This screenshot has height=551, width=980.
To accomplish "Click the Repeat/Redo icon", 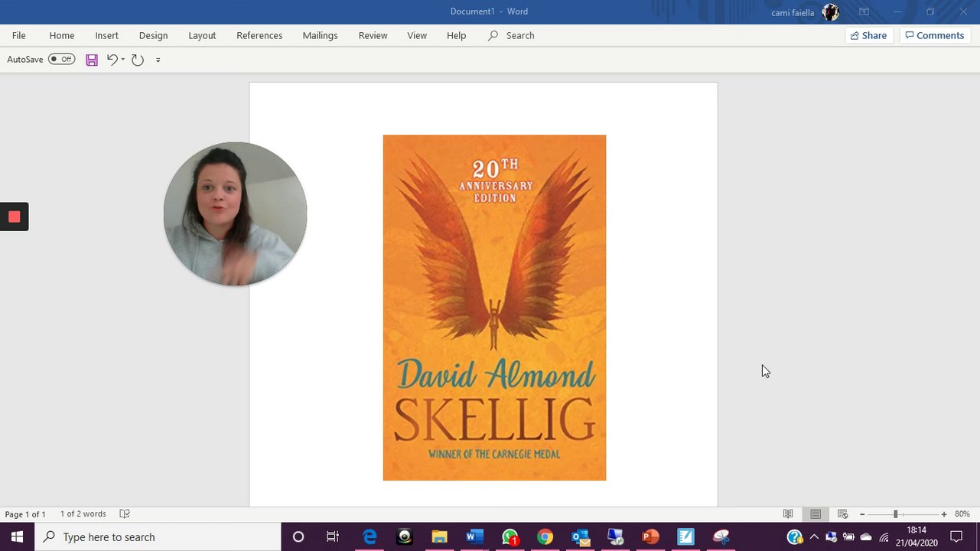I will [138, 60].
